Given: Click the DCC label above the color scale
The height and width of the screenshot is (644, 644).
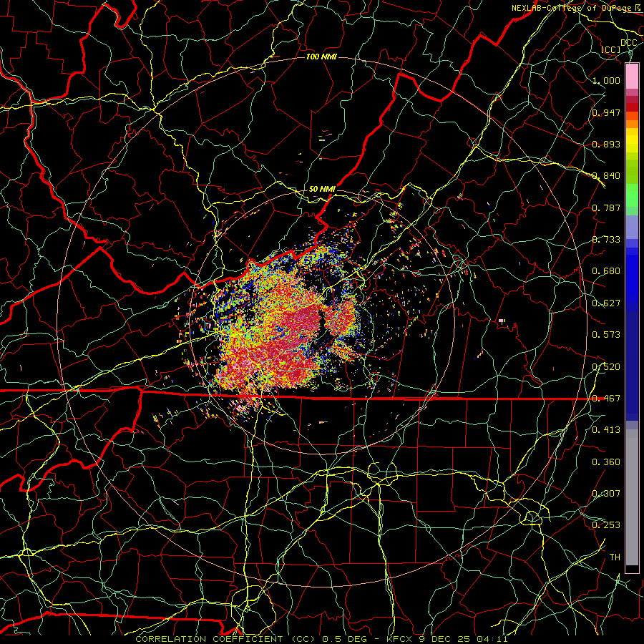Looking at the screenshot, I should pyautogui.click(x=628, y=43).
